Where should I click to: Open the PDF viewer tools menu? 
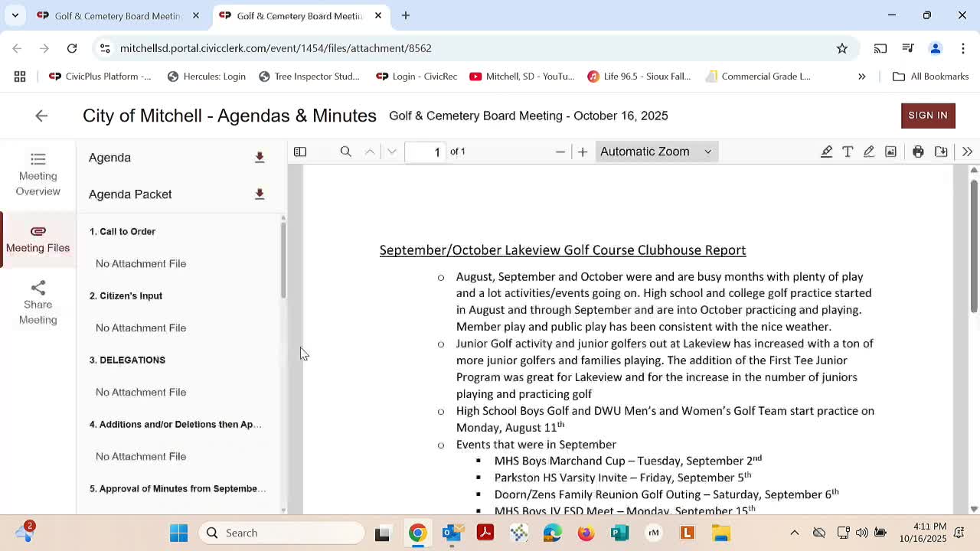(x=966, y=152)
